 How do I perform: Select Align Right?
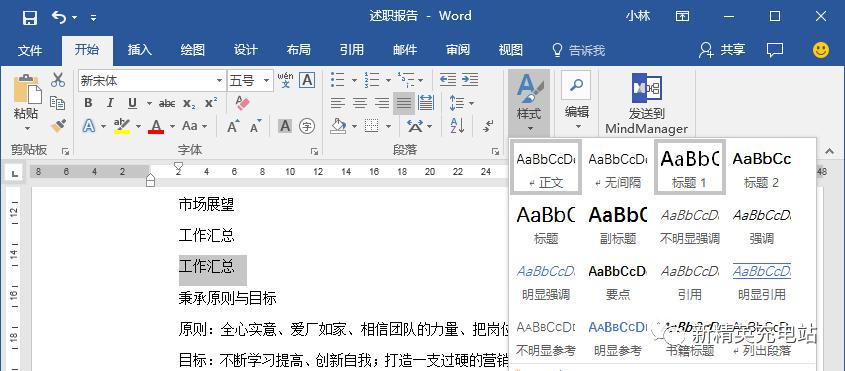(382, 103)
